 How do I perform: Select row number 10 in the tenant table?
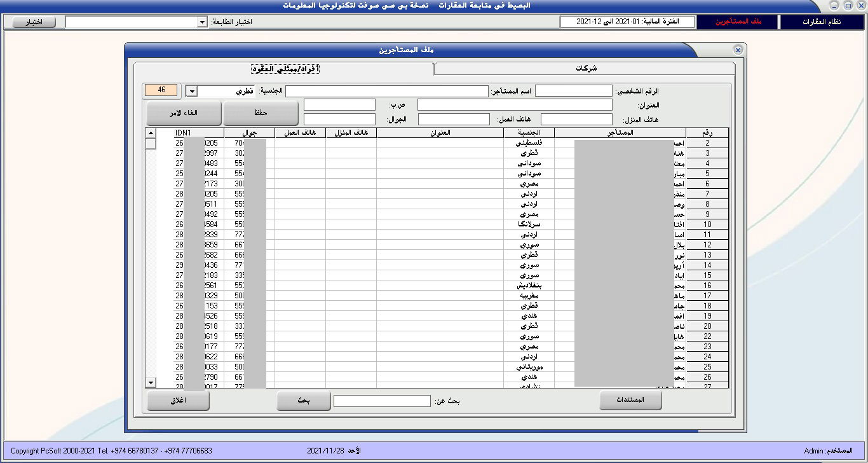click(x=707, y=225)
